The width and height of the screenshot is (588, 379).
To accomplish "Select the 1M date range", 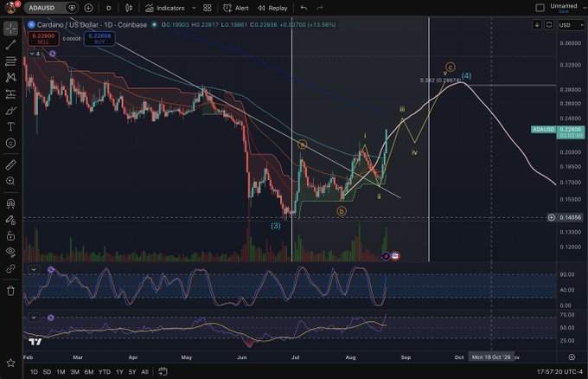I will point(61,372).
